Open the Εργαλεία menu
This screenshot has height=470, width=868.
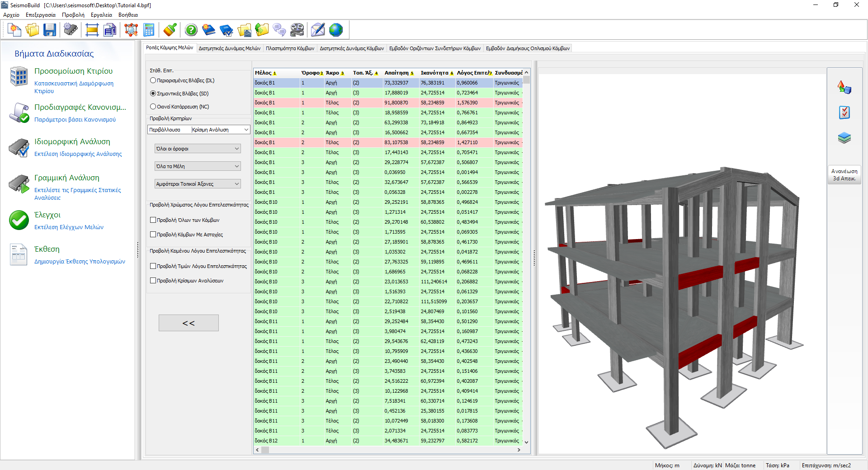tap(101, 15)
